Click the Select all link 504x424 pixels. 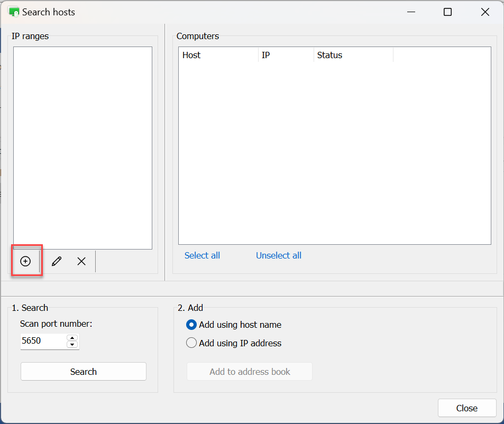click(202, 255)
